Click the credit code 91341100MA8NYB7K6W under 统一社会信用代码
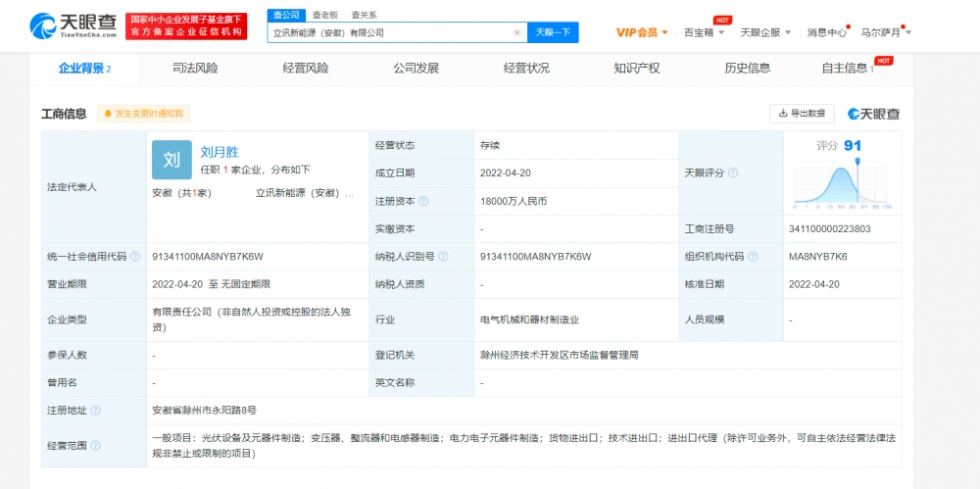Screen dimensions: 980x489 click(208, 257)
